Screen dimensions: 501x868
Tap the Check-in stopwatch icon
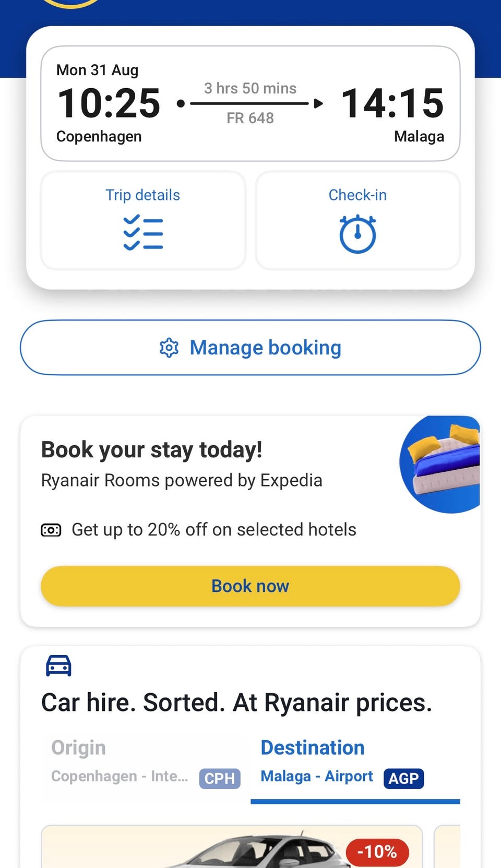click(357, 234)
